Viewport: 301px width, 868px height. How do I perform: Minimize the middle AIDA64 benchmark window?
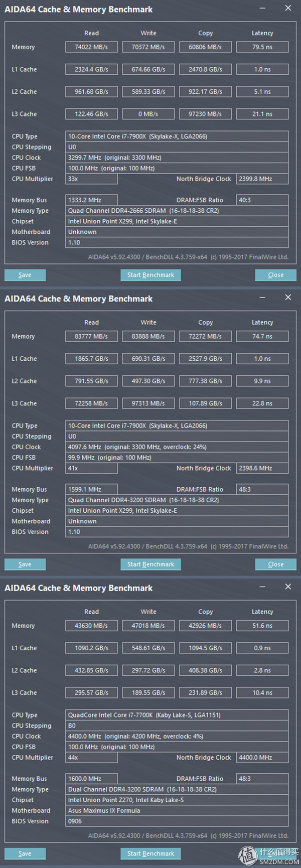(x=263, y=298)
